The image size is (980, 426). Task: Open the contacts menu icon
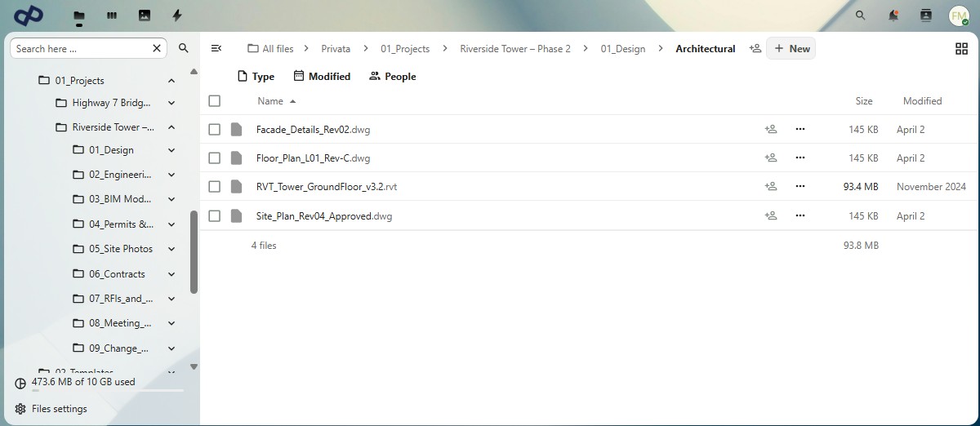point(926,16)
